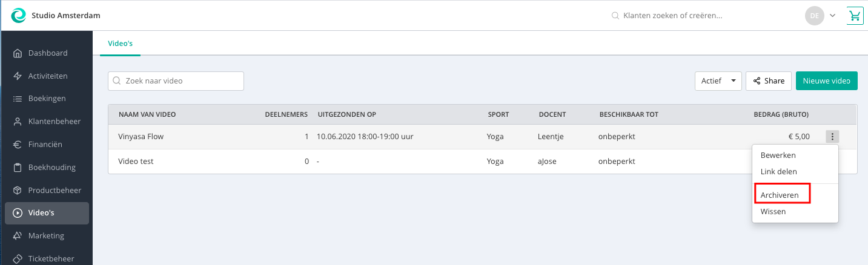Image resolution: width=868 pixels, height=265 pixels.
Task: Focus the Zoek naar video search field
Action: click(x=176, y=81)
